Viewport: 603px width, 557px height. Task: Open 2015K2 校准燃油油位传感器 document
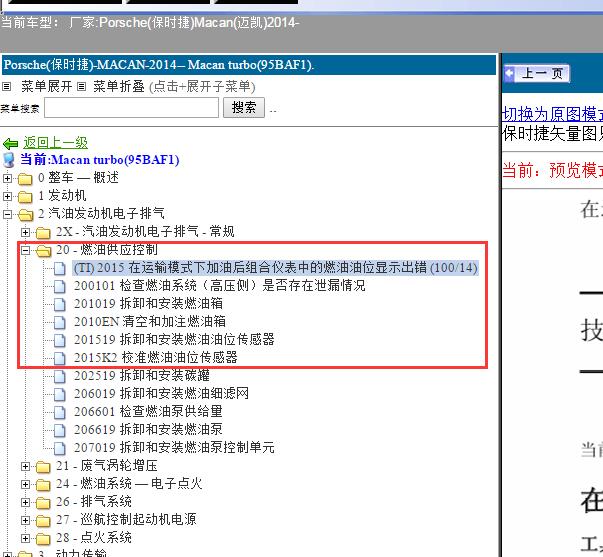tap(156, 358)
